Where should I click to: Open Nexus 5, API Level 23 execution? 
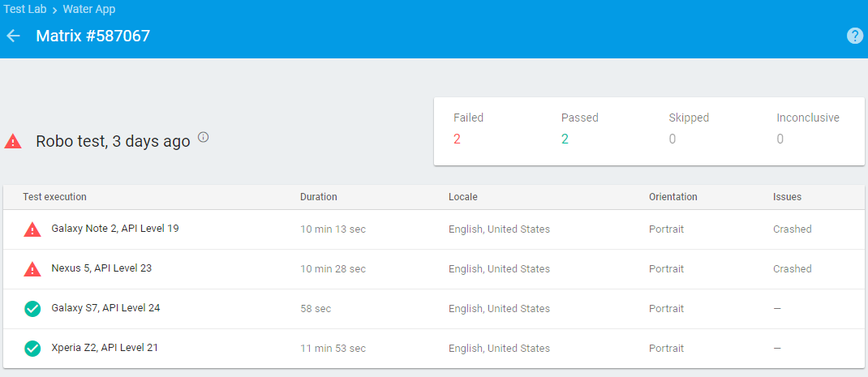[101, 268]
